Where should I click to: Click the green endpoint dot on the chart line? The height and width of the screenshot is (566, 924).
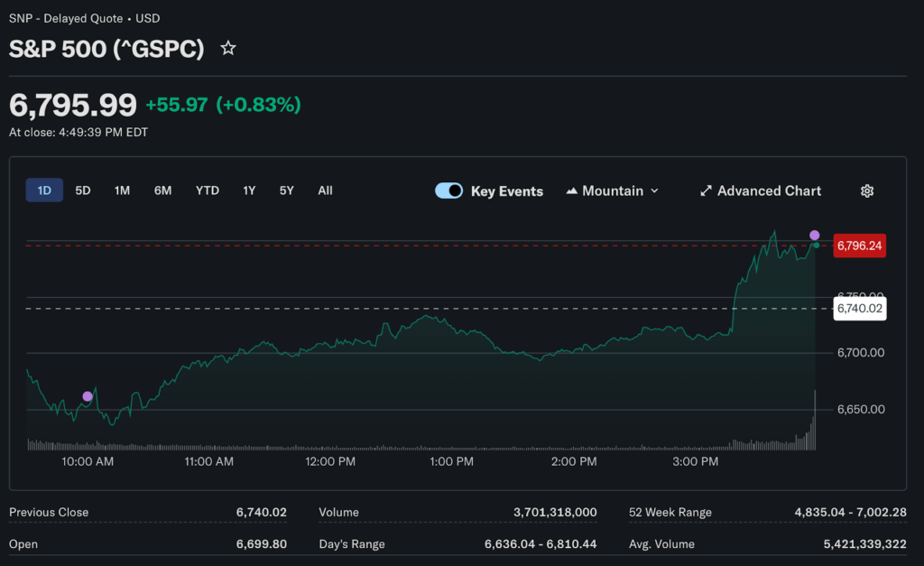click(x=816, y=245)
